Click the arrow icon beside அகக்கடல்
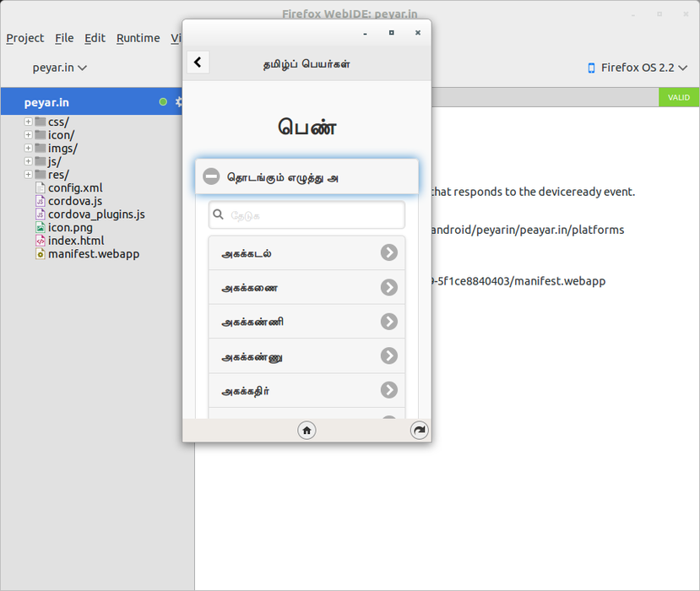 point(388,252)
